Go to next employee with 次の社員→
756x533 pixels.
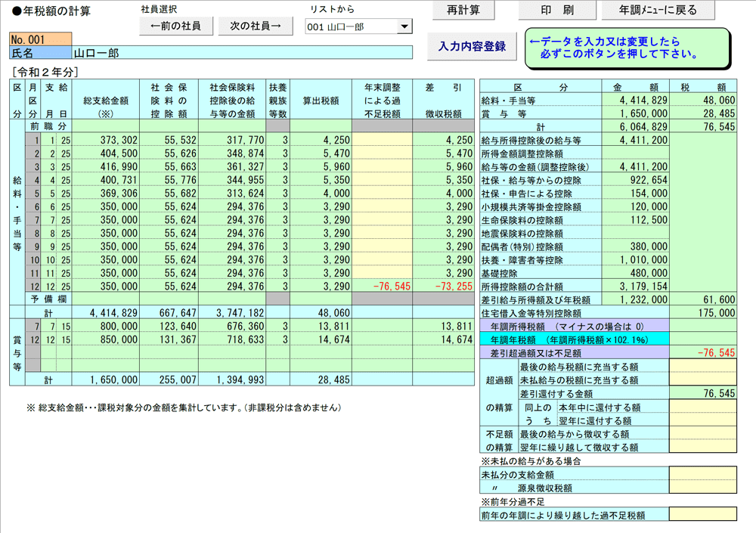point(255,26)
